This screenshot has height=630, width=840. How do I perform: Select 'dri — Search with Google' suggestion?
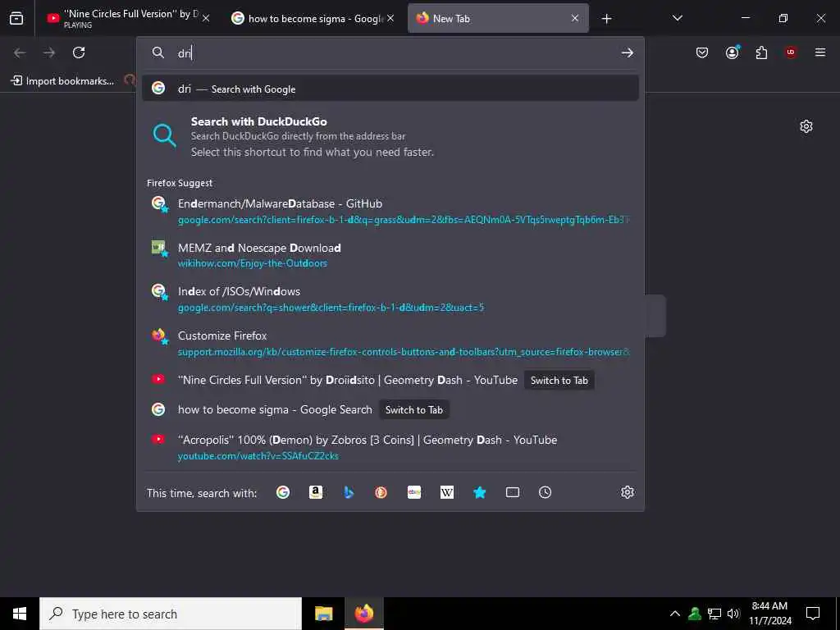390,89
